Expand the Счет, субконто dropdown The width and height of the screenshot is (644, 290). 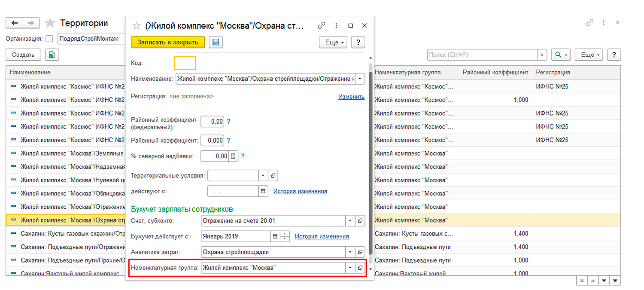pyautogui.click(x=351, y=221)
